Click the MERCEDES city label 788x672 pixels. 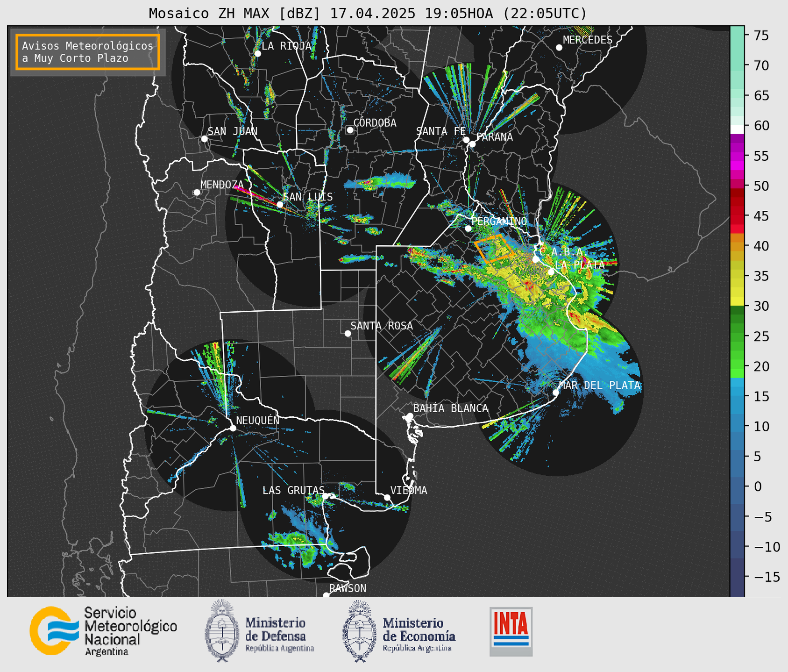(x=588, y=40)
